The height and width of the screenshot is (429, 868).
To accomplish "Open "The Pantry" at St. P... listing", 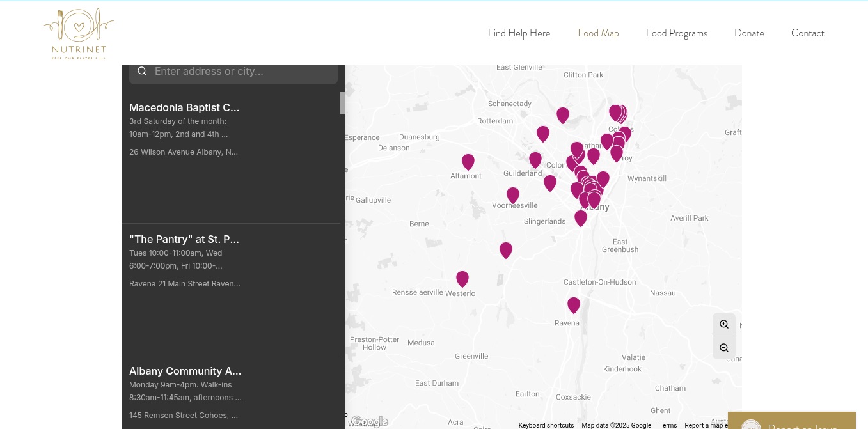I will 184,239.
